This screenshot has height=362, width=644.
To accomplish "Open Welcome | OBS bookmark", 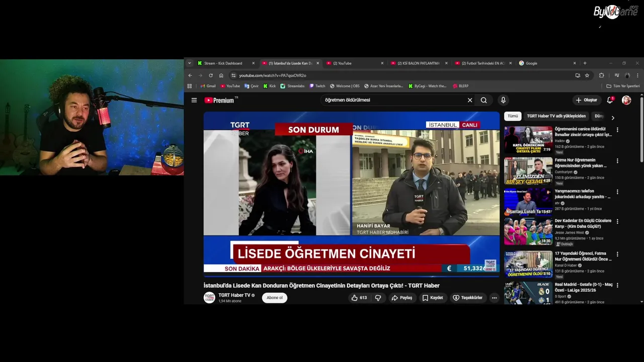I will (345, 86).
